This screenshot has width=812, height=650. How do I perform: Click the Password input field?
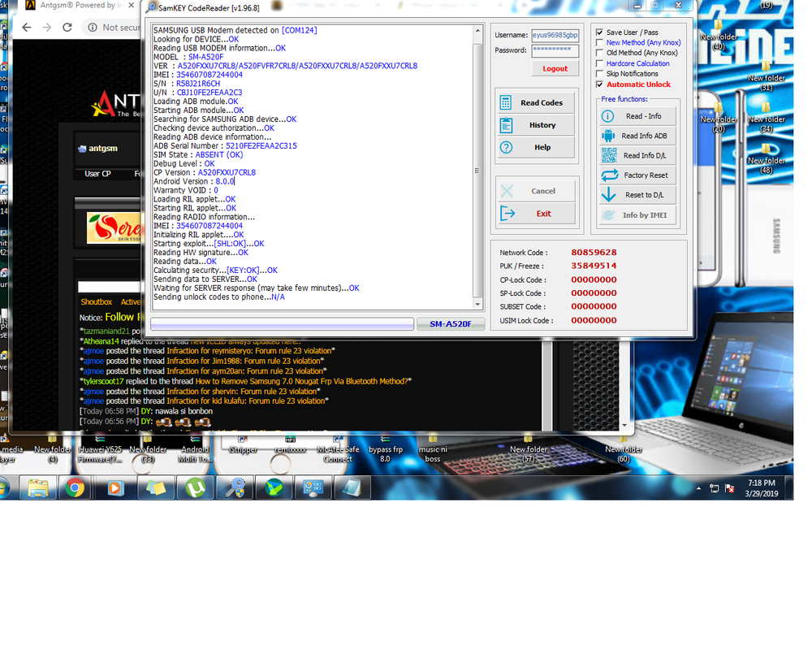coord(555,50)
